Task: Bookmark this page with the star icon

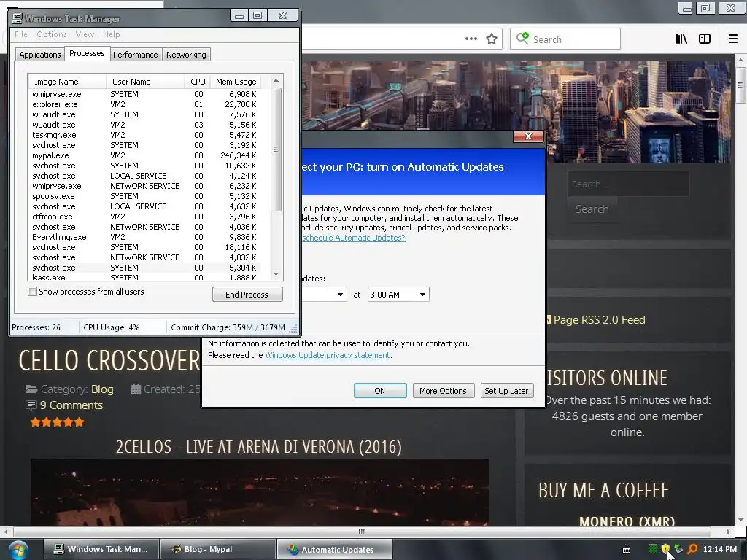Action: point(492,39)
